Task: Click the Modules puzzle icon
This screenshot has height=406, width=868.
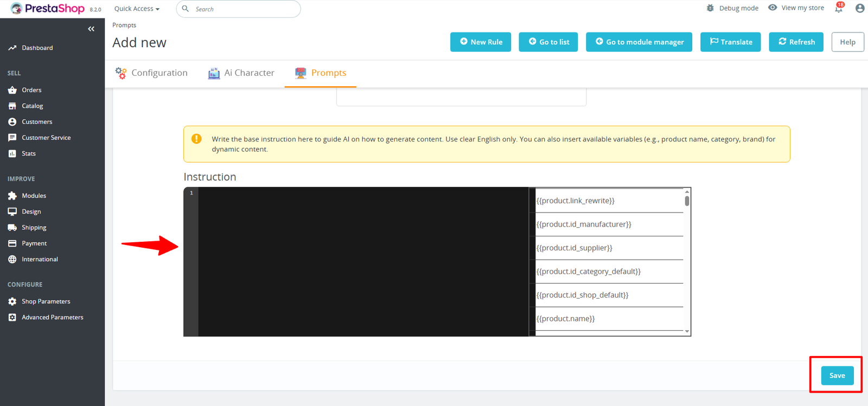Action: (12, 196)
